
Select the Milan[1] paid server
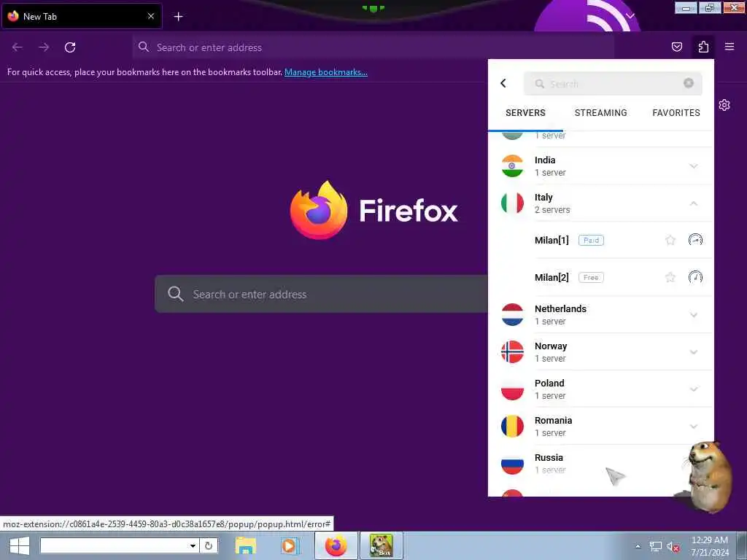pos(551,241)
